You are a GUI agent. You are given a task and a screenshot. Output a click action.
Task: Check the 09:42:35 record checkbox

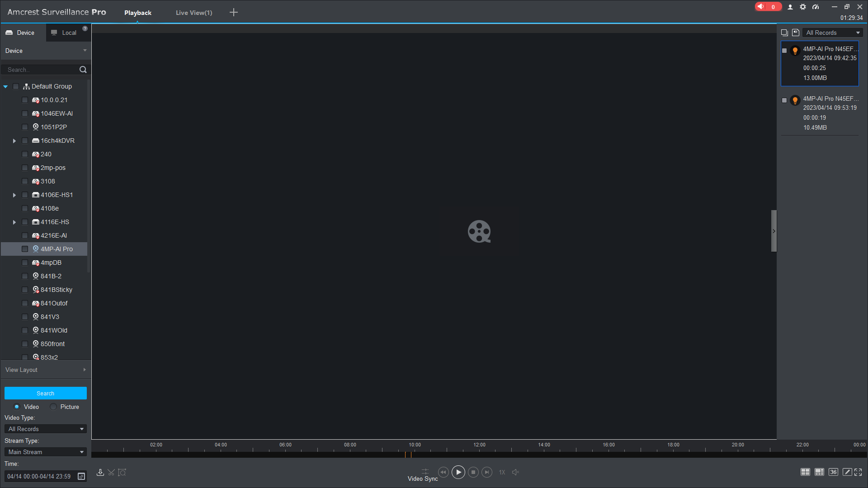(784, 51)
